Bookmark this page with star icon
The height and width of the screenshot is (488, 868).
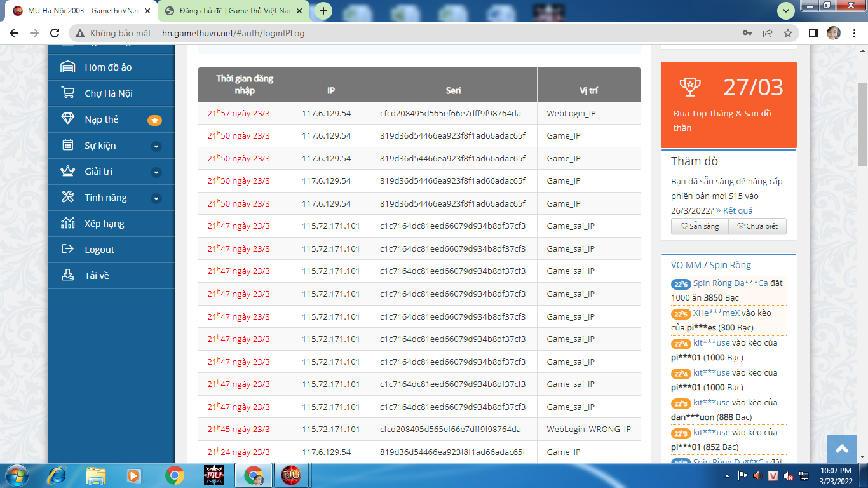[787, 33]
